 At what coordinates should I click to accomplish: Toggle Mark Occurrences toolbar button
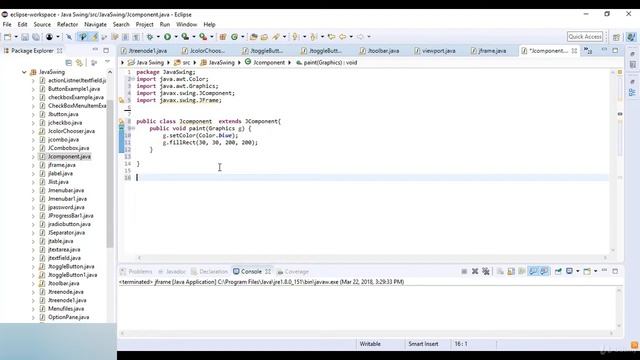pos(94,37)
